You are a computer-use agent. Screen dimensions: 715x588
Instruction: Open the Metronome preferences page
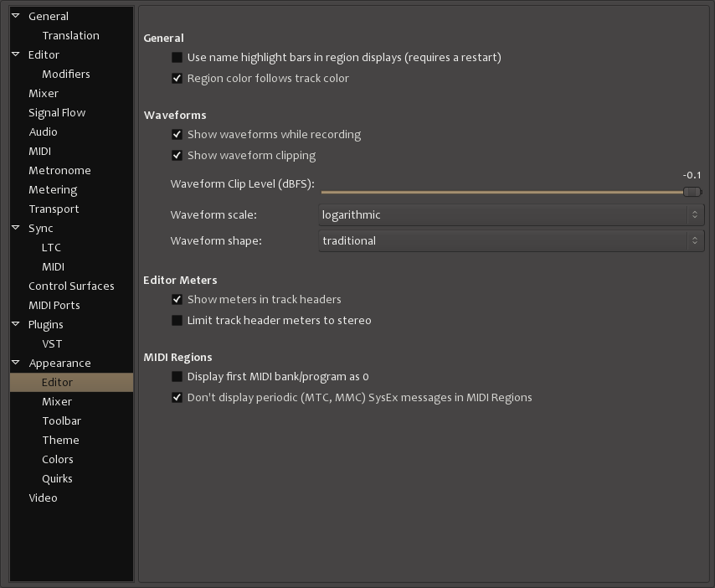point(59,170)
